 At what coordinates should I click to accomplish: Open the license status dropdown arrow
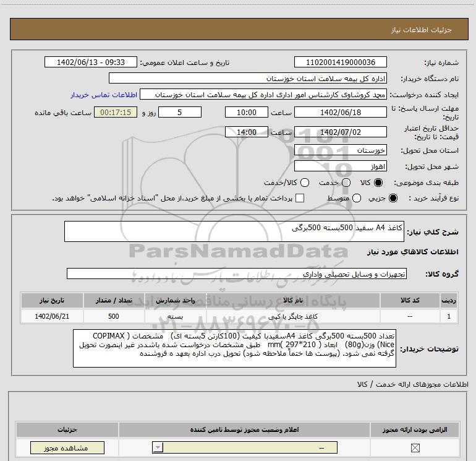point(158,447)
